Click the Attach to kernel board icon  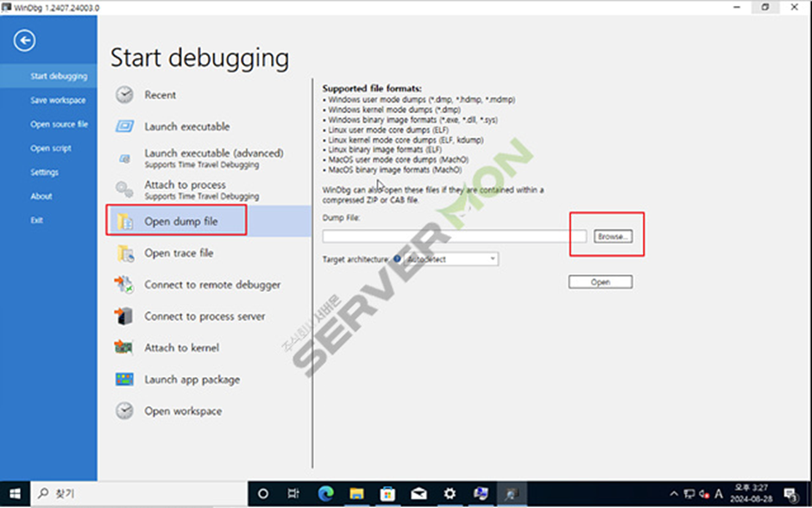(x=123, y=348)
